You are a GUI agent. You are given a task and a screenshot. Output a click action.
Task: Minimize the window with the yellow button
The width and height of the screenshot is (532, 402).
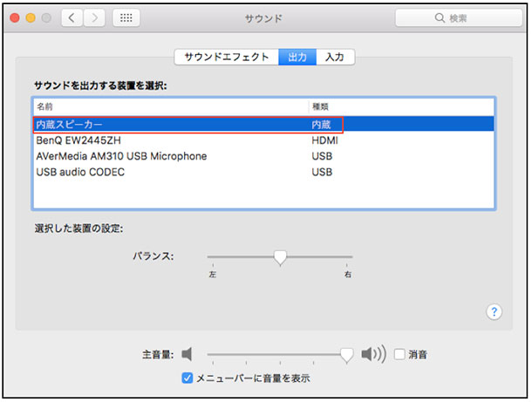[x=31, y=17]
